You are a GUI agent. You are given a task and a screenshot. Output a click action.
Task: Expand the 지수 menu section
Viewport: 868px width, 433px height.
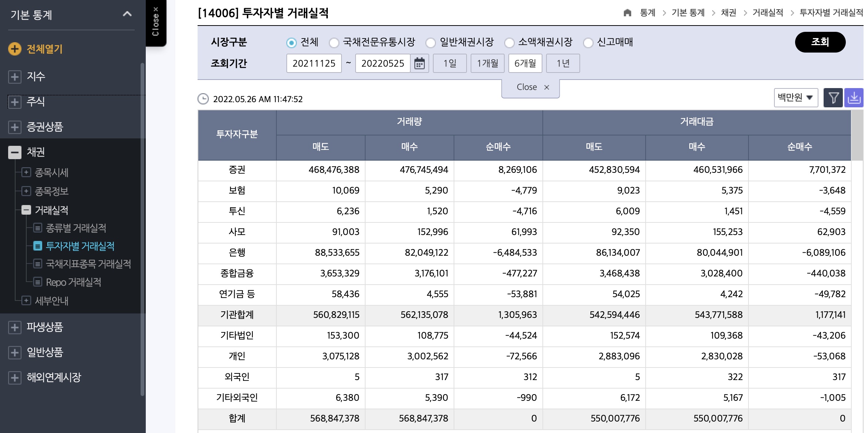(x=15, y=77)
